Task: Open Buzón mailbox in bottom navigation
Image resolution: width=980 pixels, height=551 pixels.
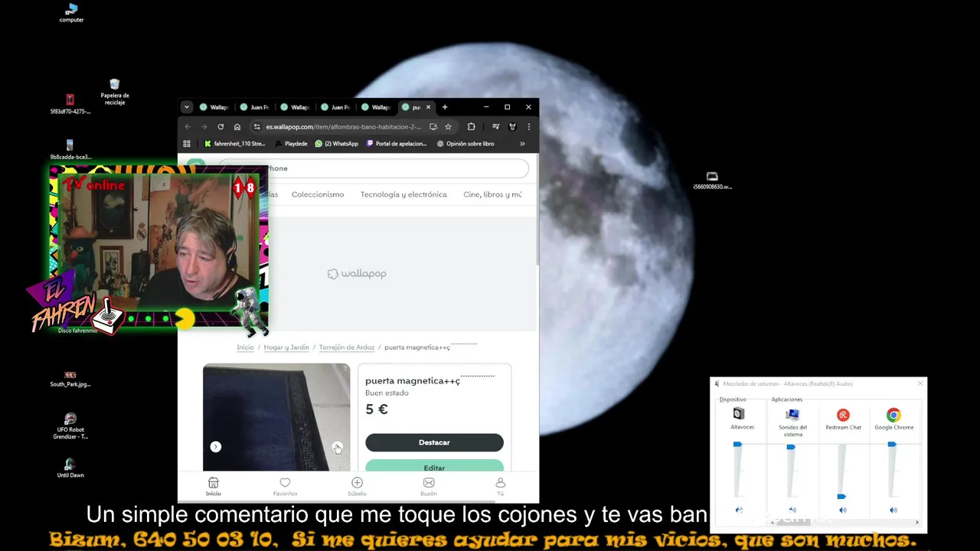Action: 429,487
